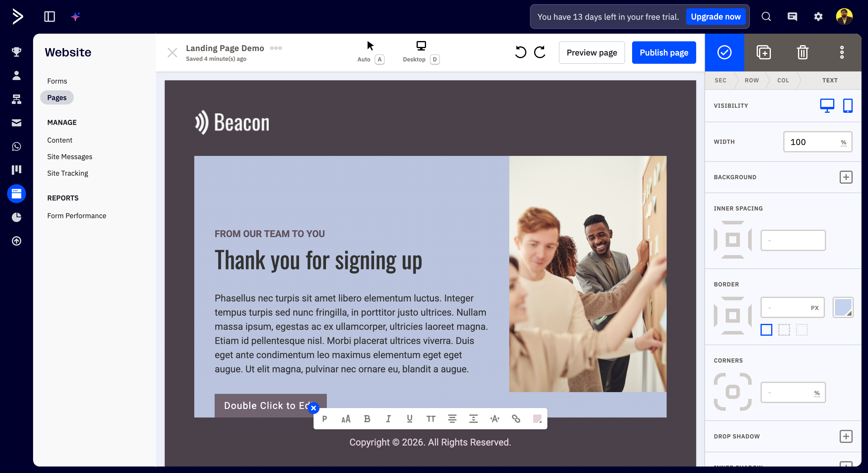The height and width of the screenshot is (473, 868).
Task: Select SEC breadcrumb tab
Action: pyautogui.click(x=720, y=80)
